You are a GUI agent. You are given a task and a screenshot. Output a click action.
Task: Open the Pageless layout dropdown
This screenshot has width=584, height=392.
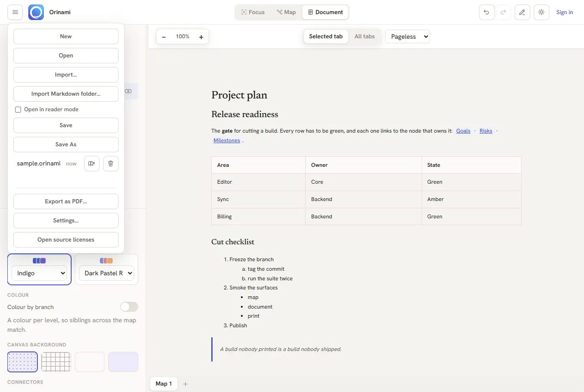pyautogui.click(x=407, y=36)
